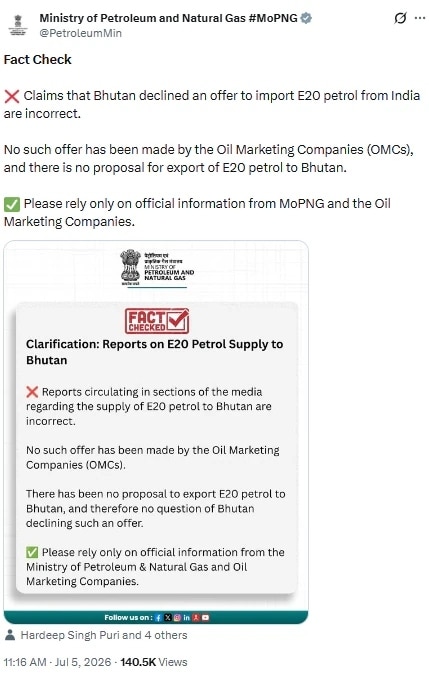Image resolution: width=429 pixels, height=679 pixels.
Task: Open the attached fact check clarification image
Action: click(156, 432)
